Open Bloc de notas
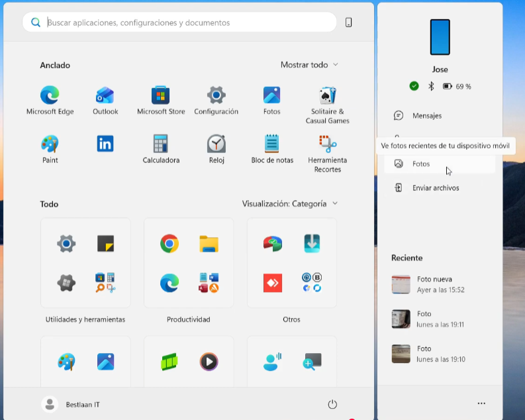 (x=272, y=148)
